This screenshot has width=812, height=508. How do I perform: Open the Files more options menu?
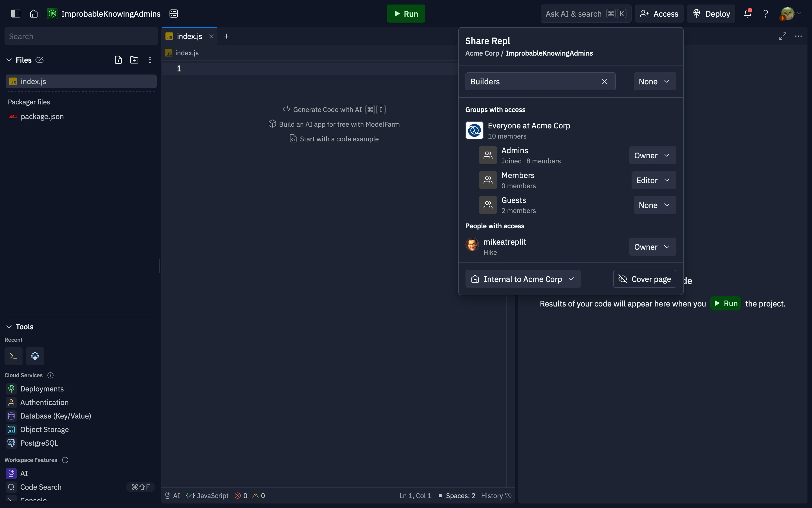coord(150,60)
